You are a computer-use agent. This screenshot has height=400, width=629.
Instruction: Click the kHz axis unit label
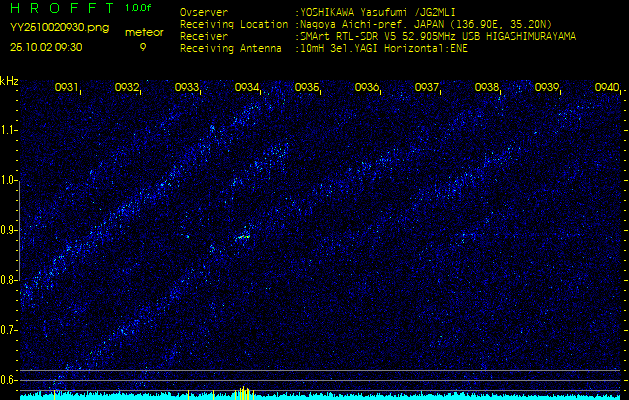9,81
